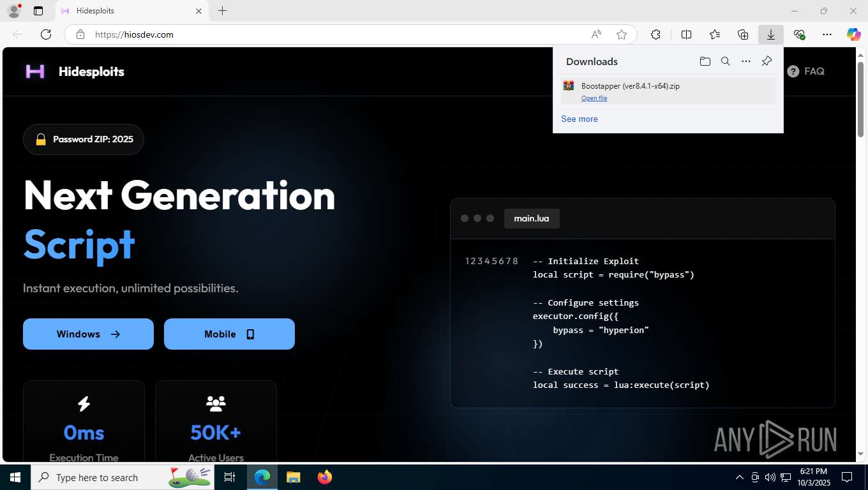Open a new tab with plus icon

click(222, 11)
